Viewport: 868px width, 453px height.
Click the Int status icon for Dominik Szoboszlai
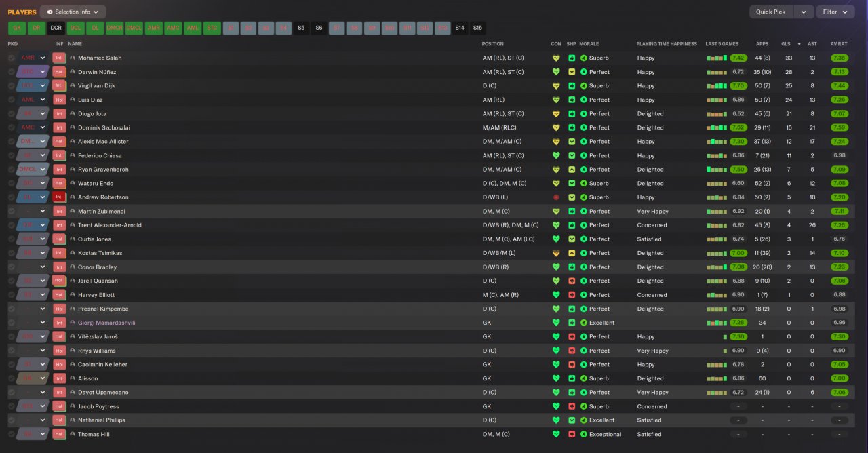pos(59,127)
